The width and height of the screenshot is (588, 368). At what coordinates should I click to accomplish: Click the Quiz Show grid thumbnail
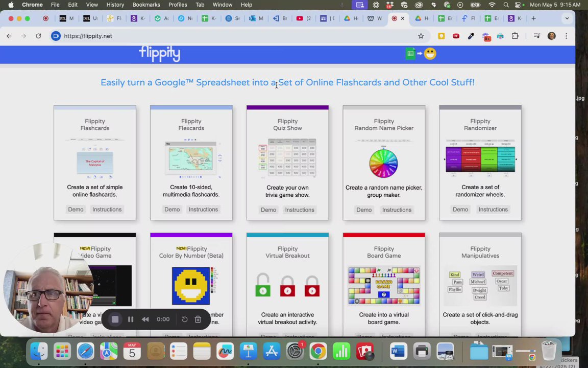(288, 158)
